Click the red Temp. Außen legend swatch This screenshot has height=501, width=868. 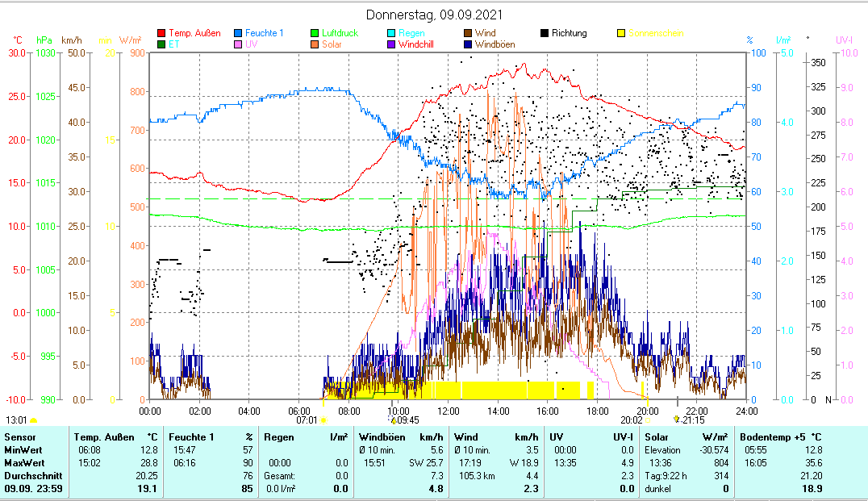161,33
